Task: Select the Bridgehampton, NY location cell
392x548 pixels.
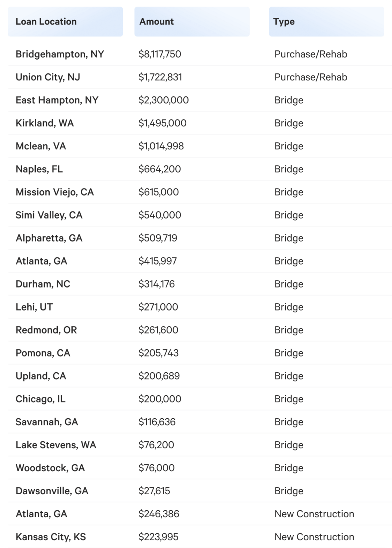Action: [60, 54]
